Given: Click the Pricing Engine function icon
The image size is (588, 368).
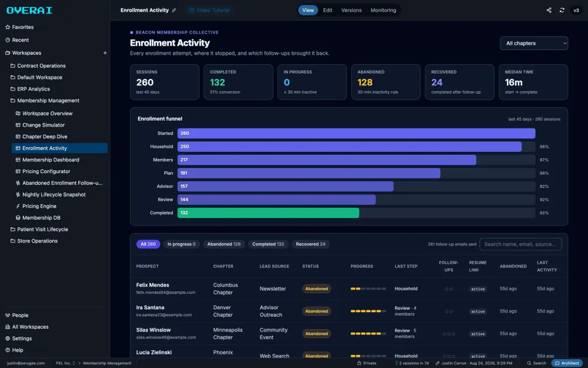Looking at the screenshot, I should 18,206.
